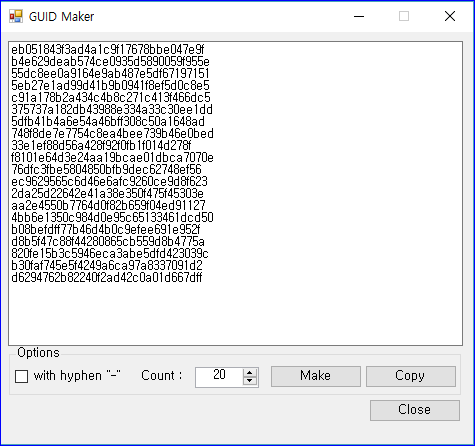Click GUID line b08befdff77b46d4b0c9efee691e952f
Image resolution: width=475 pixels, height=446 pixels.
pyautogui.click(x=106, y=230)
